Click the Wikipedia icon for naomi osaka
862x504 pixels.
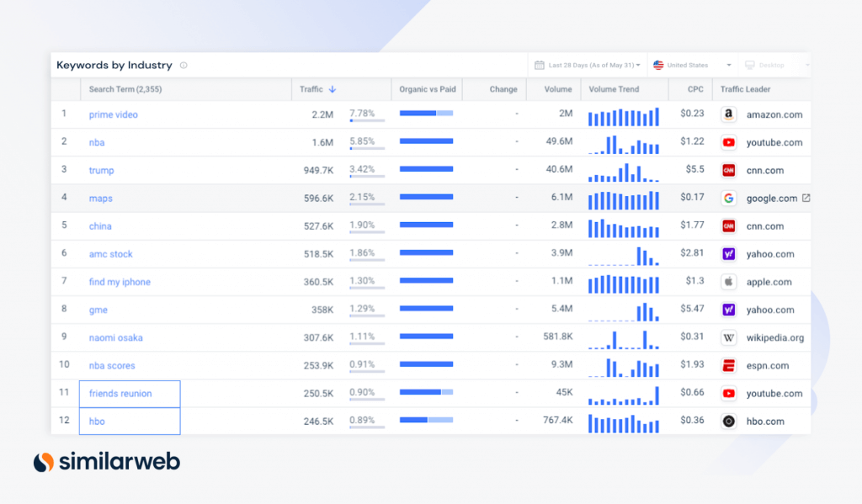coord(728,337)
